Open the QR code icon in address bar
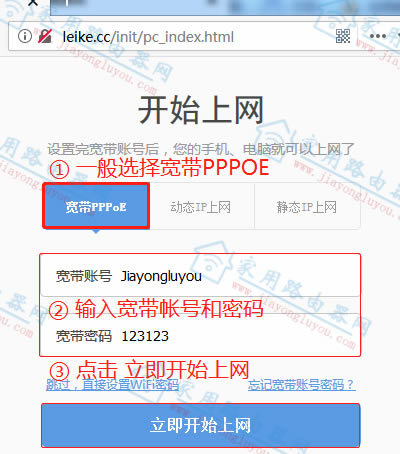400x454 pixels. 343,36
